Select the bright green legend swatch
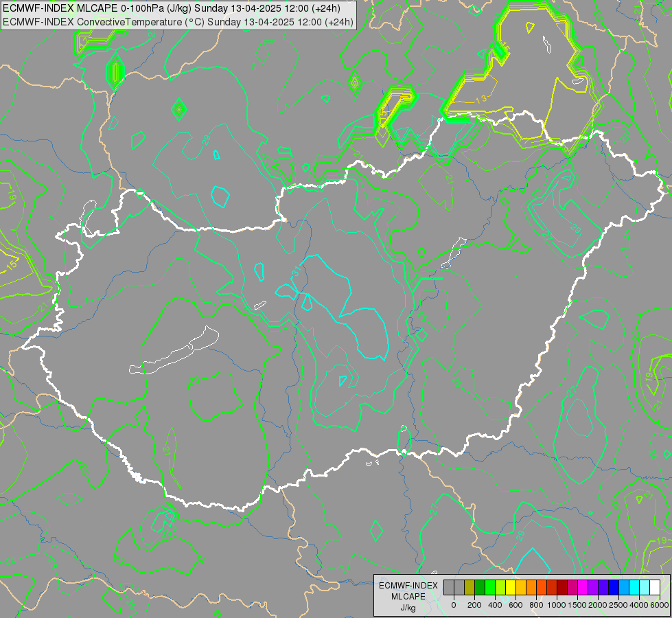This screenshot has width=672, height=618. (x=490, y=587)
